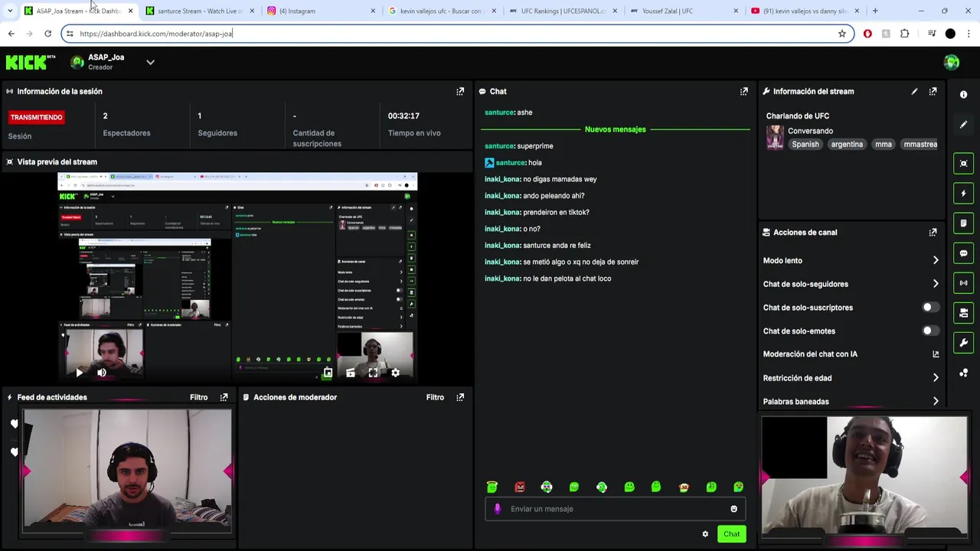Click the TRANSMITIENDO live badge

pyautogui.click(x=36, y=117)
